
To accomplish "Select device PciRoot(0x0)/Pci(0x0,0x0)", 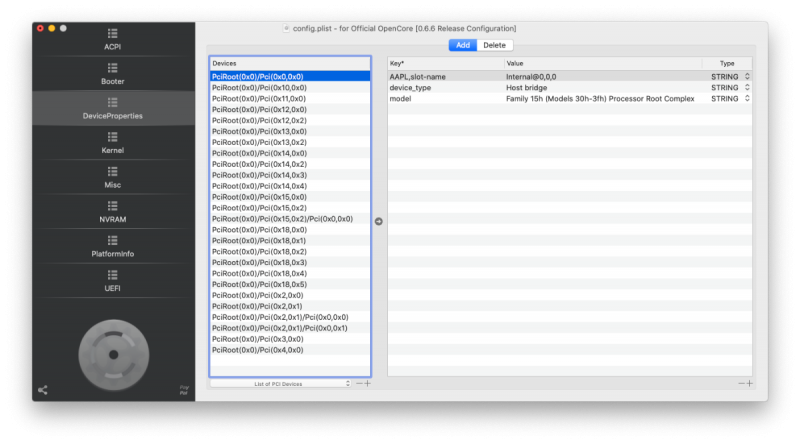I will tap(290, 77).
